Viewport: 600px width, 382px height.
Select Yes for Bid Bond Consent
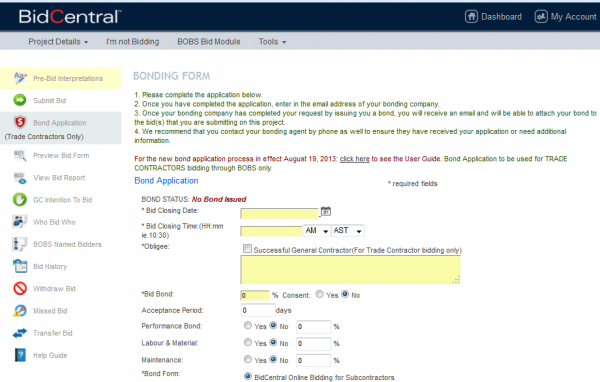(x=320, y=294)
